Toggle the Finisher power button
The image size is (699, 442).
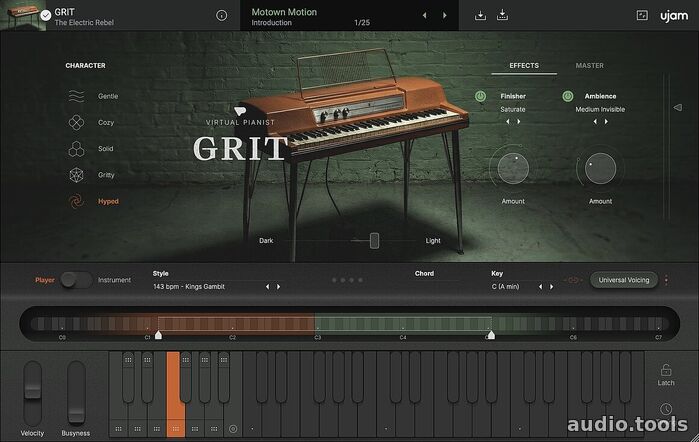click(480, 96)
